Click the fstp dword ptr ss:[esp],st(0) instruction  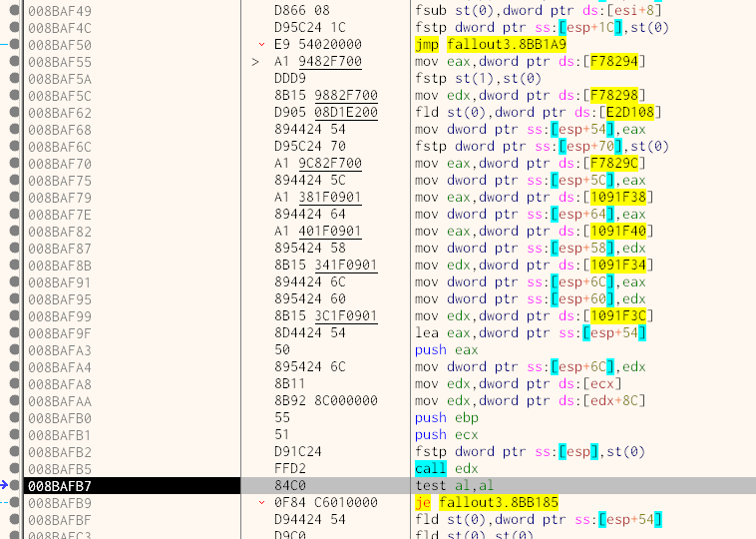530,451
